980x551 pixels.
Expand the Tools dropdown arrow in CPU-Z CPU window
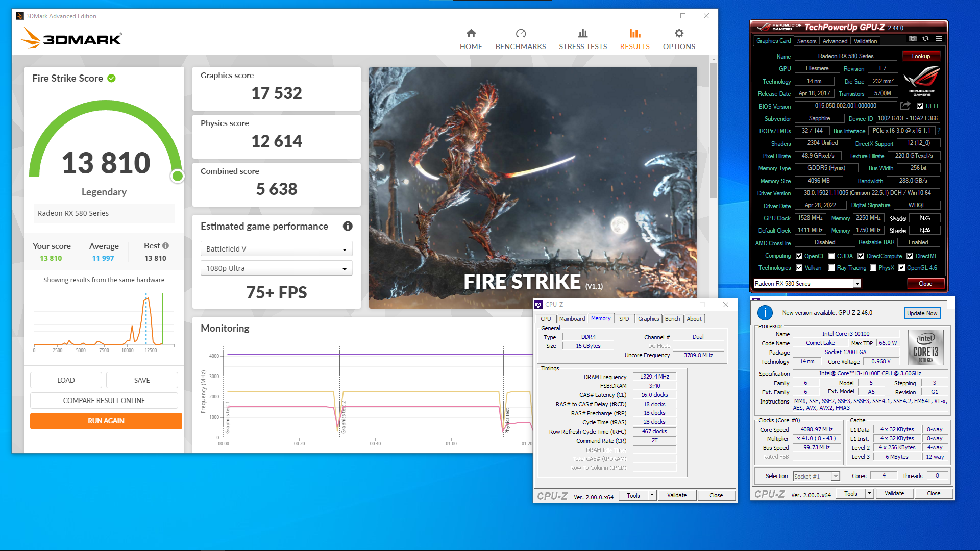[x=869, y=493]
